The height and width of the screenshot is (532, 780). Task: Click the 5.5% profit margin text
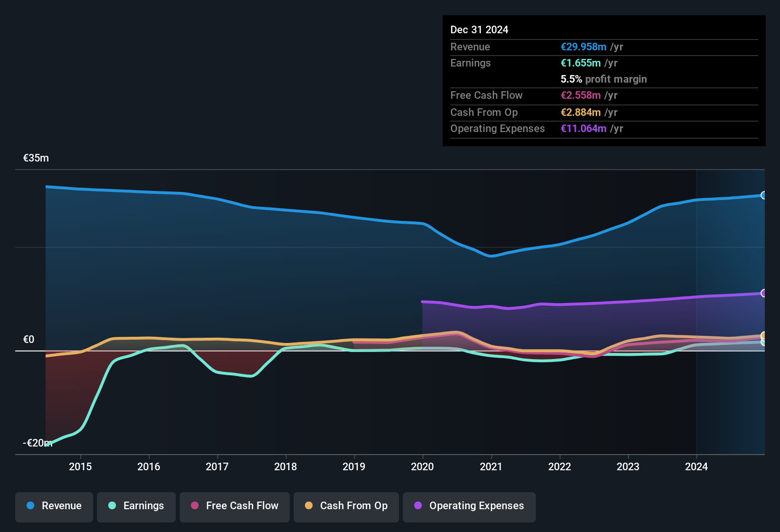click(604, 79)
